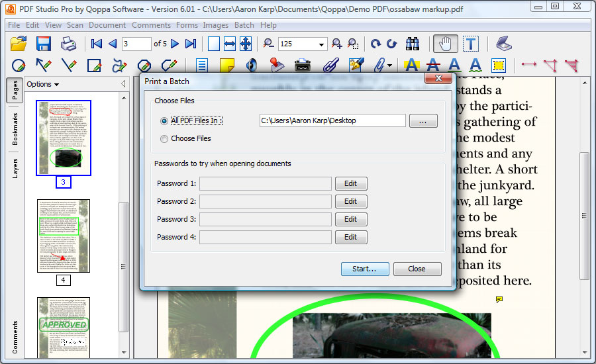
Task: Select the rubber stamp tool
Action: point(277,66)
